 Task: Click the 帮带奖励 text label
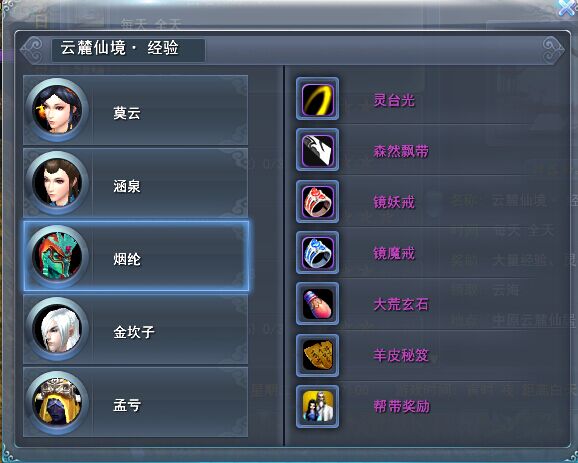401,407
